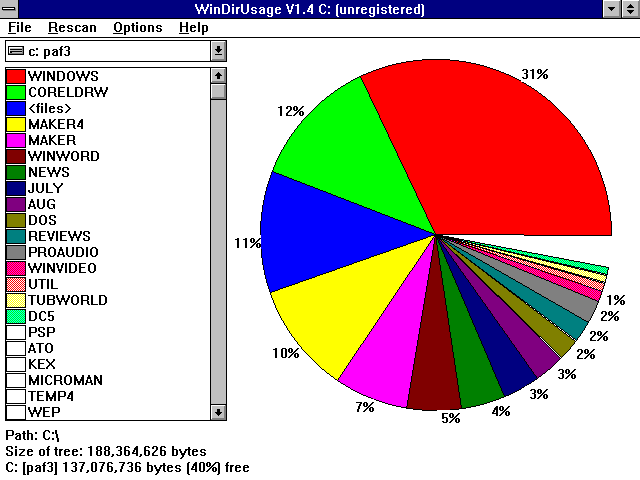Click the hatched UTIL color swatch

point(15,284)
